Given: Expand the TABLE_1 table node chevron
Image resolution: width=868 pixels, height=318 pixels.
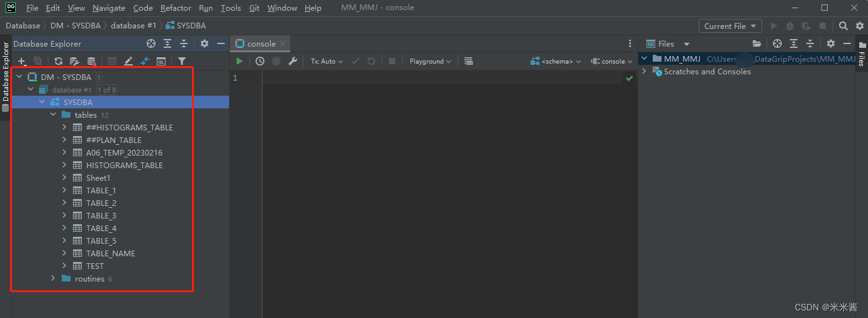Looking at the screenshot, I should [x=64, y=190].
